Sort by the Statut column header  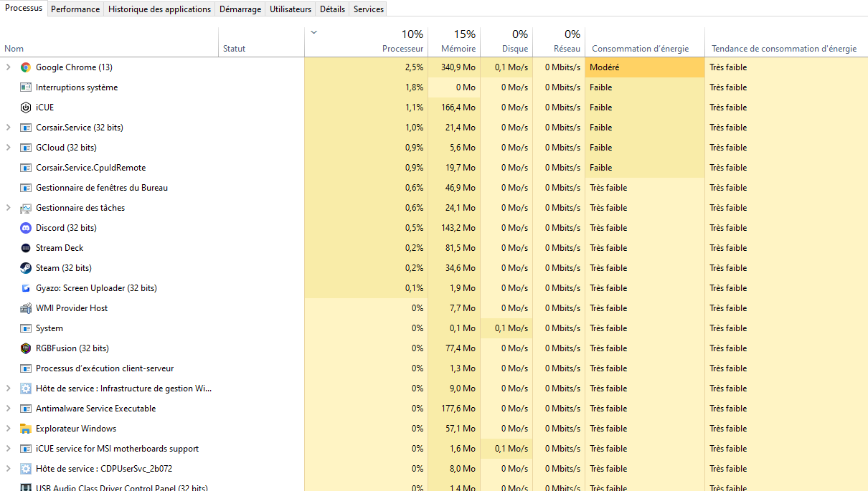tap(261, 42)
